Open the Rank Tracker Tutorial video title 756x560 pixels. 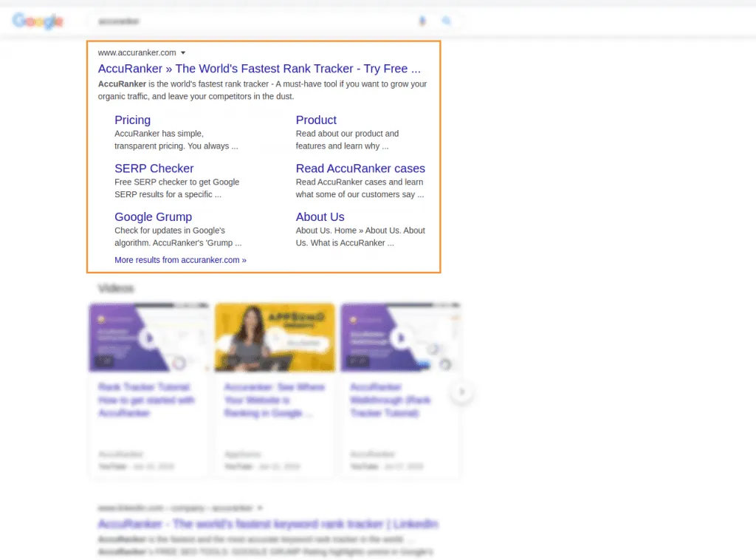[x=146, y=400]
